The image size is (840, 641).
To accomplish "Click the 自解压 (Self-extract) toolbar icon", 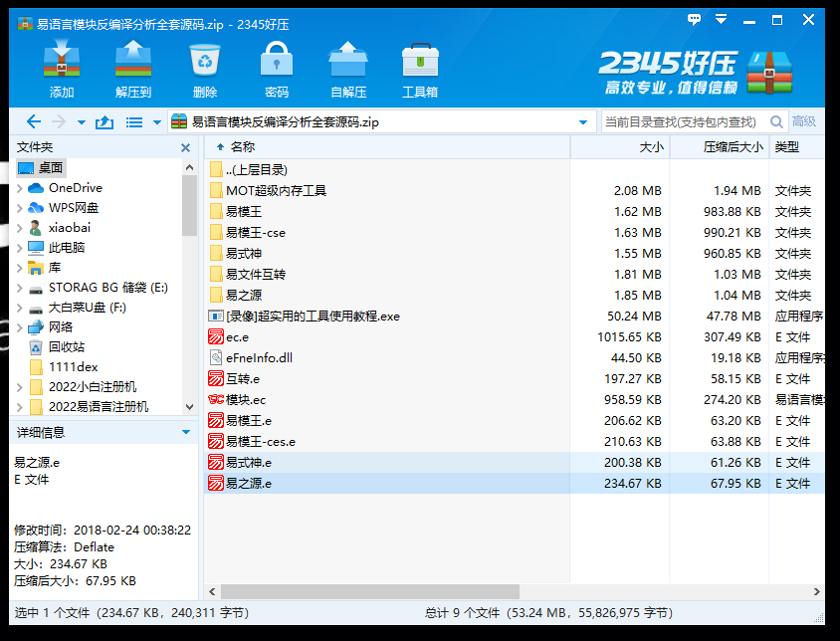I will click(x=348, y=59).
